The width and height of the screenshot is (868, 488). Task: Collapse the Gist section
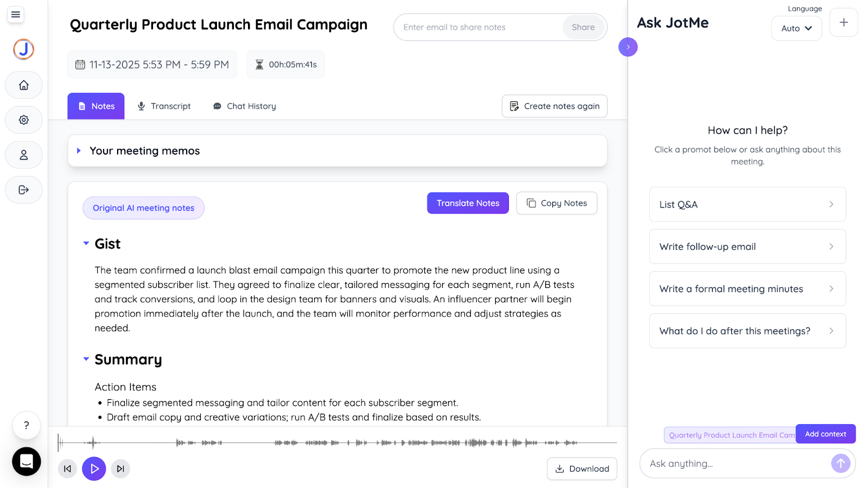pyautogui.click(x=86, y=243)
